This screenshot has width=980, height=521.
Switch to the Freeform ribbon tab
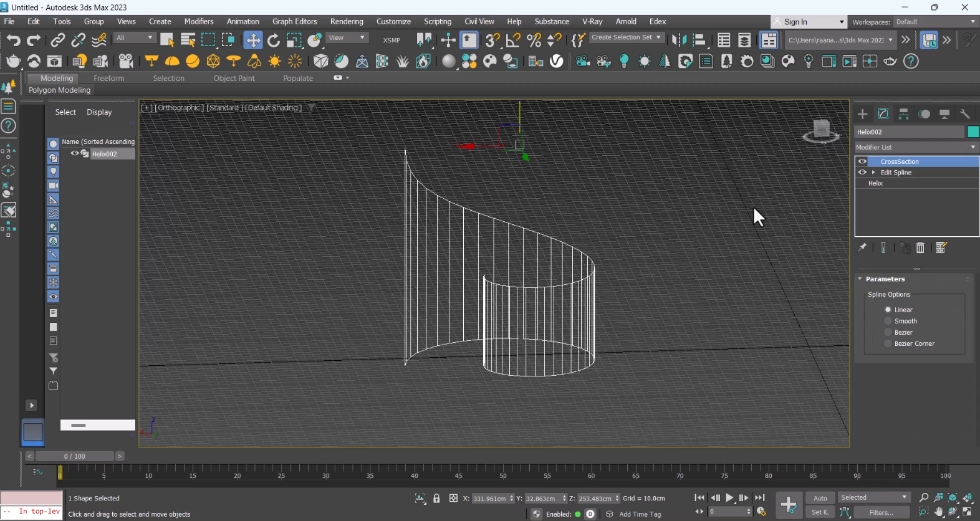coord(109,79)
